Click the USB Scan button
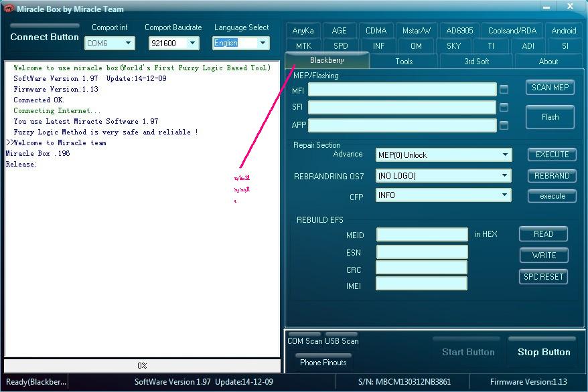588x392 pixels. click(342, 339)
